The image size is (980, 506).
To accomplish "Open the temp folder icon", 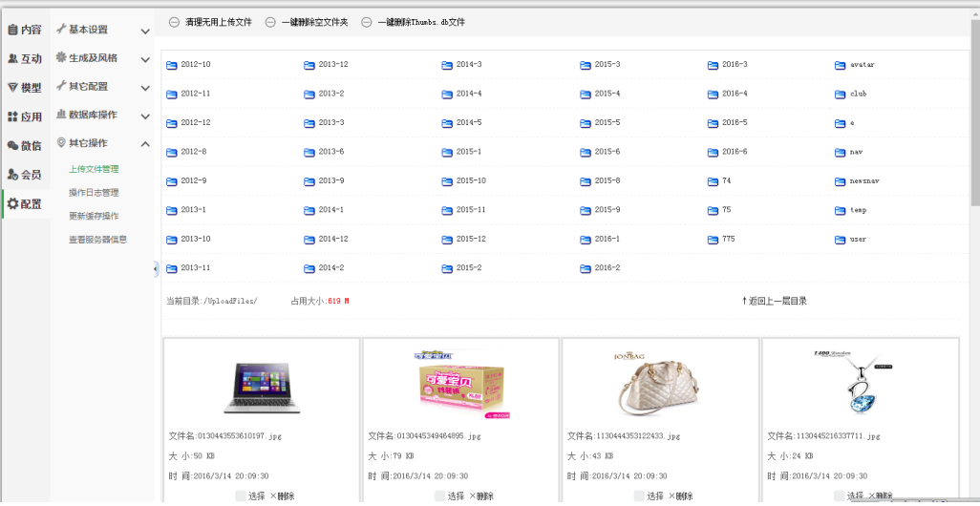I will pyautogui.click(x=841, y=210).
